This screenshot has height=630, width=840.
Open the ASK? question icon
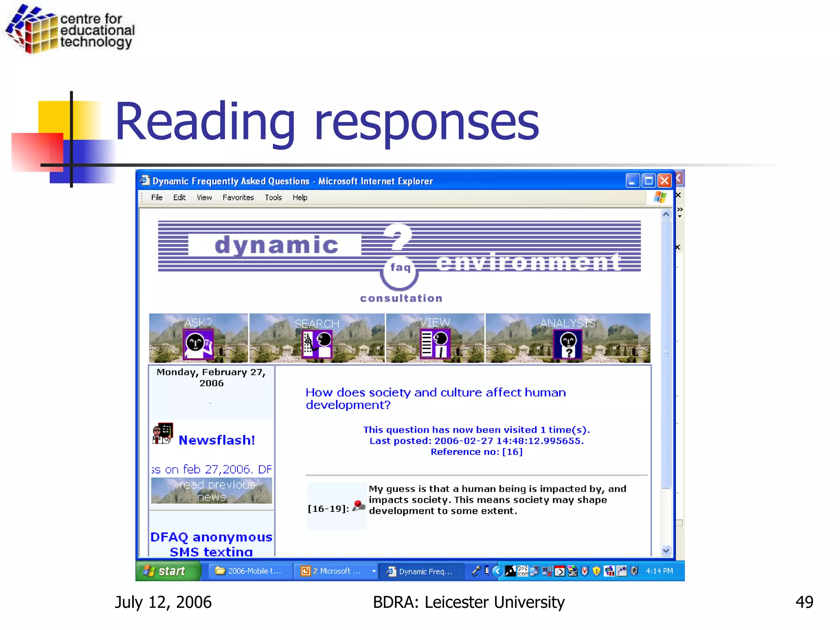[x=198, y=344]
